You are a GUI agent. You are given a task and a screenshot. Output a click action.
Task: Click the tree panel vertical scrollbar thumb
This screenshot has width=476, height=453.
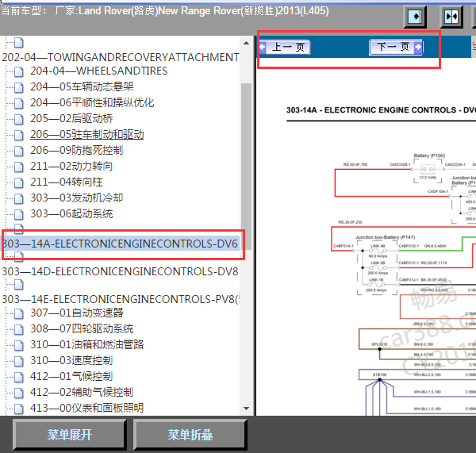pyautogui.click(x=247, y=167)
